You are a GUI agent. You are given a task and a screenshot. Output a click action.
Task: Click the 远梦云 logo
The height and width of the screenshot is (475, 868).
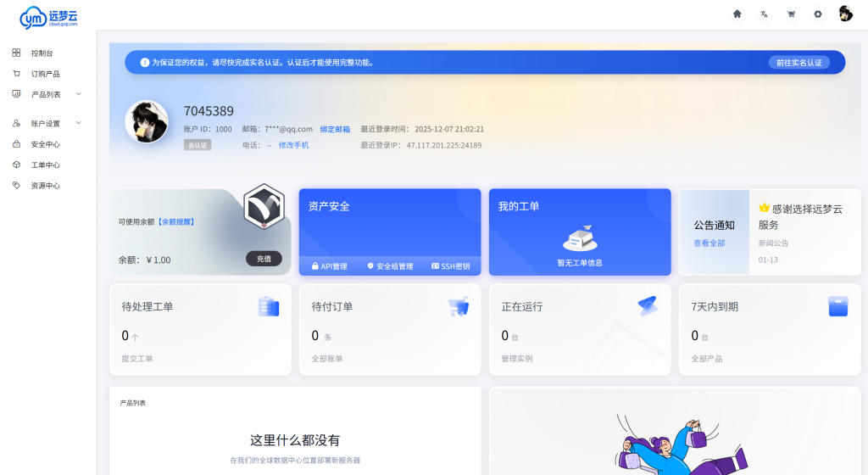(48, 17)
